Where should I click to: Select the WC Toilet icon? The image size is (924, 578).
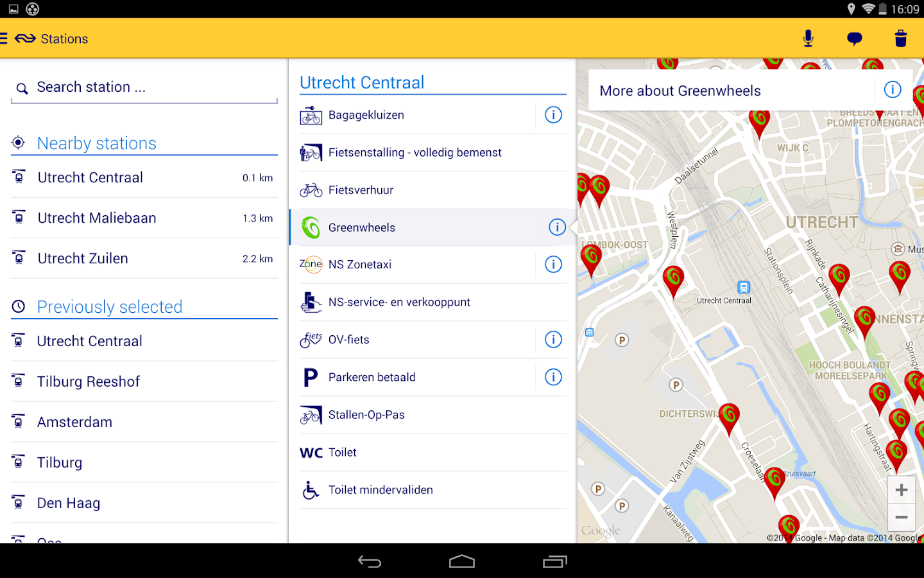[311, 452]
